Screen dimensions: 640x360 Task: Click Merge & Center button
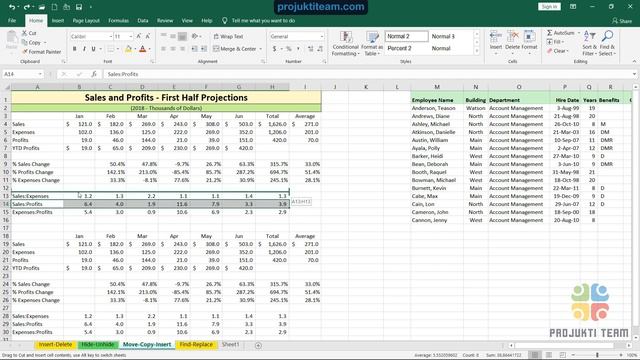pos(235,49)
